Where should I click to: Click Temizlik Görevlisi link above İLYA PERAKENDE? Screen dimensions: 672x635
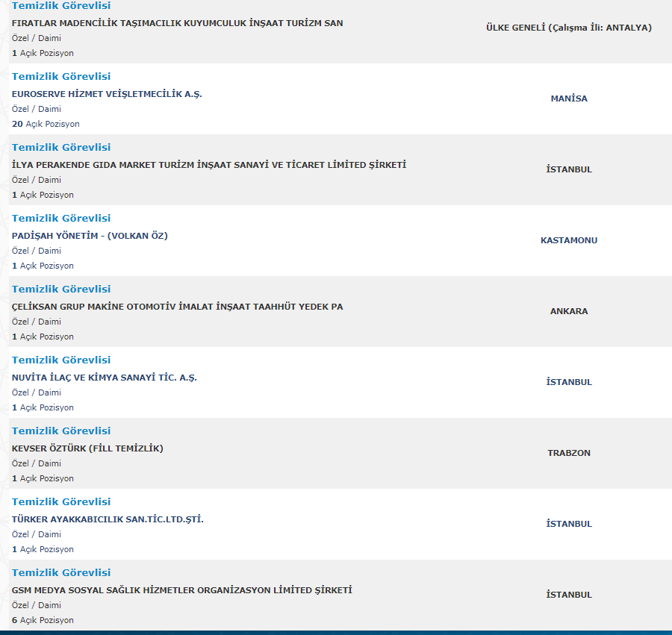point(61,147)
